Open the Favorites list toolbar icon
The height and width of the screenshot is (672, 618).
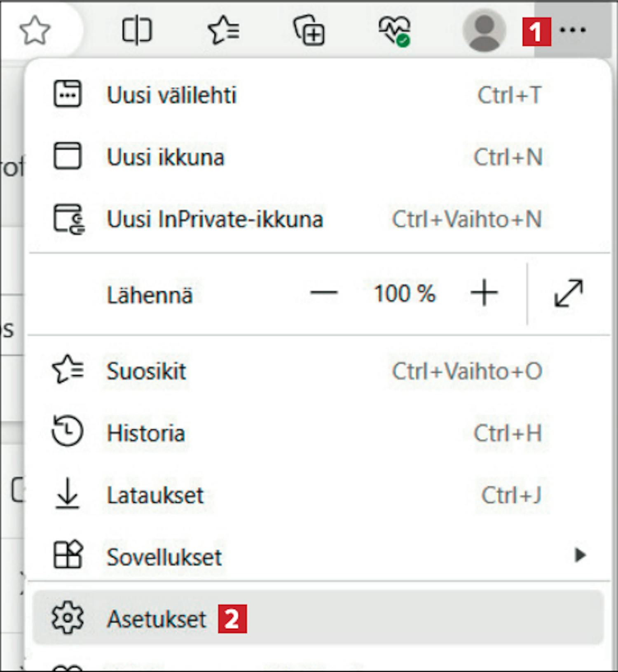[x=224, y=30]
